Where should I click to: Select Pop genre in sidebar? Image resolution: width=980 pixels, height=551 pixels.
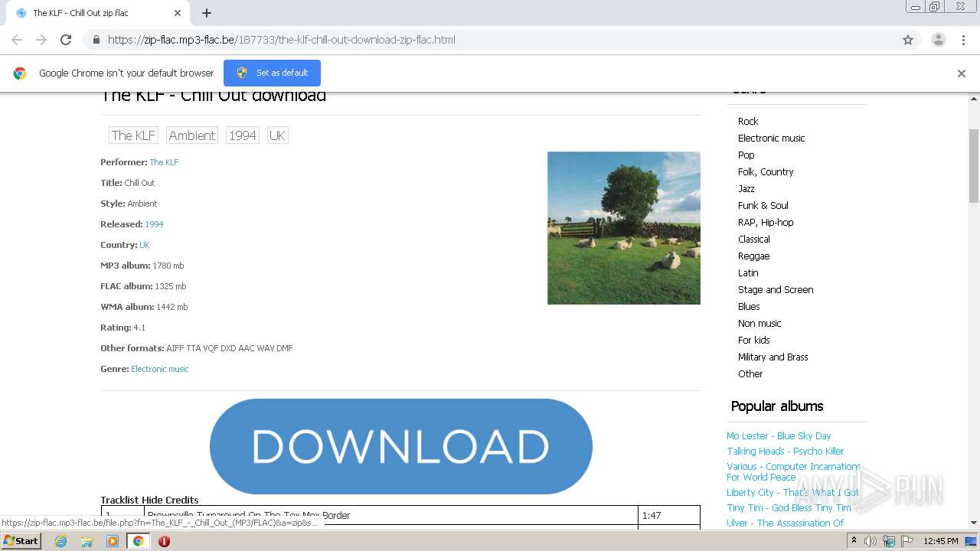tap(746, 155)
